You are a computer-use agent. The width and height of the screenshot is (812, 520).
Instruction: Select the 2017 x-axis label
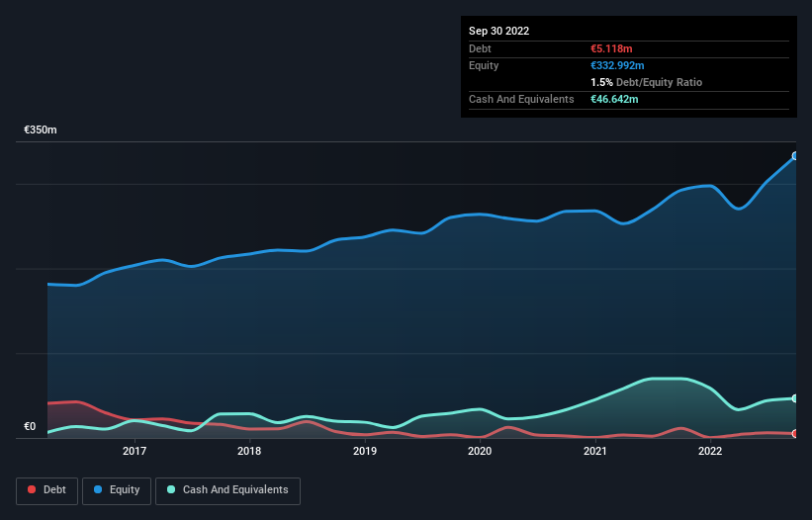tap(135, 452)
